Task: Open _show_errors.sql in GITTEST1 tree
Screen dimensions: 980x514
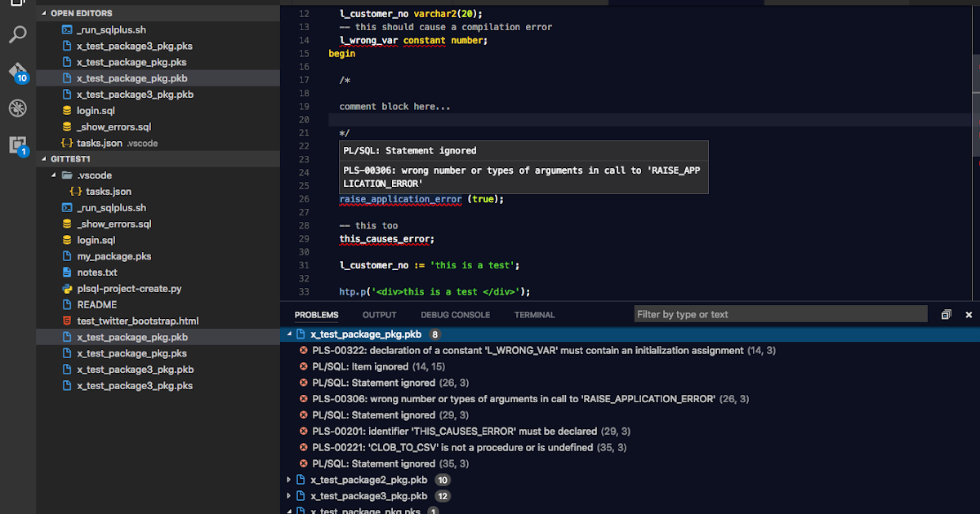Action: (158, 224)
